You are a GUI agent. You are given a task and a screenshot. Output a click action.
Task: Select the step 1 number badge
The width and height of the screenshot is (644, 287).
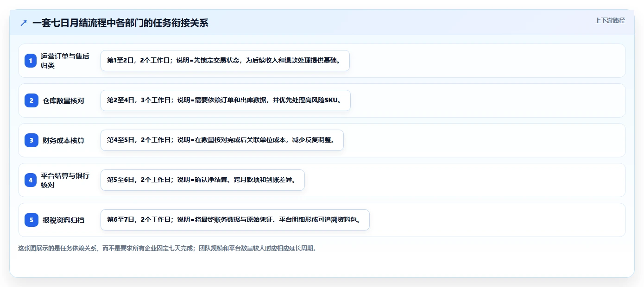point(32,61)
